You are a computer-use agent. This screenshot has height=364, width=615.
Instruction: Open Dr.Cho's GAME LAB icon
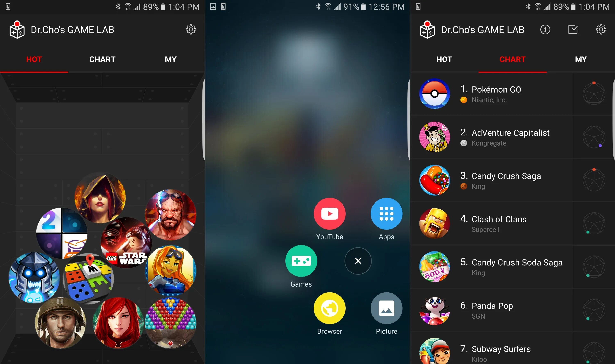pos(16,30)
